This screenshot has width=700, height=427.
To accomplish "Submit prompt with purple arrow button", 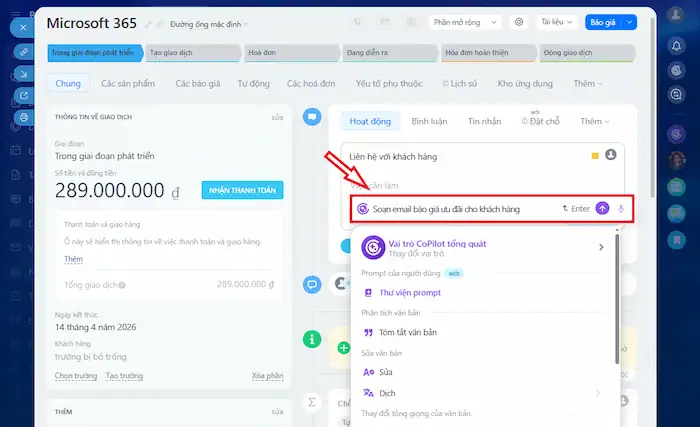I will pyautogui.click(x=602, y=208).
